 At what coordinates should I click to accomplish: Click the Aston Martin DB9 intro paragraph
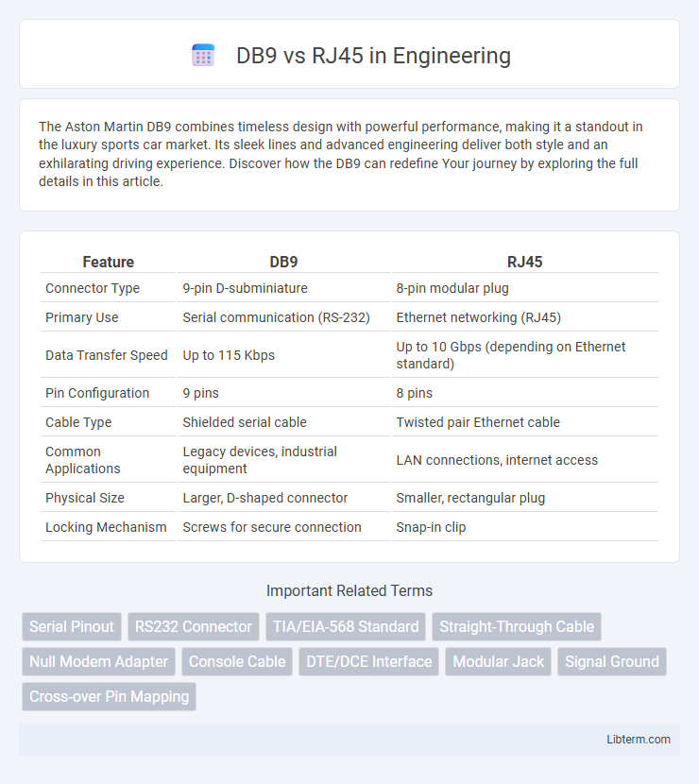point(340,154)
